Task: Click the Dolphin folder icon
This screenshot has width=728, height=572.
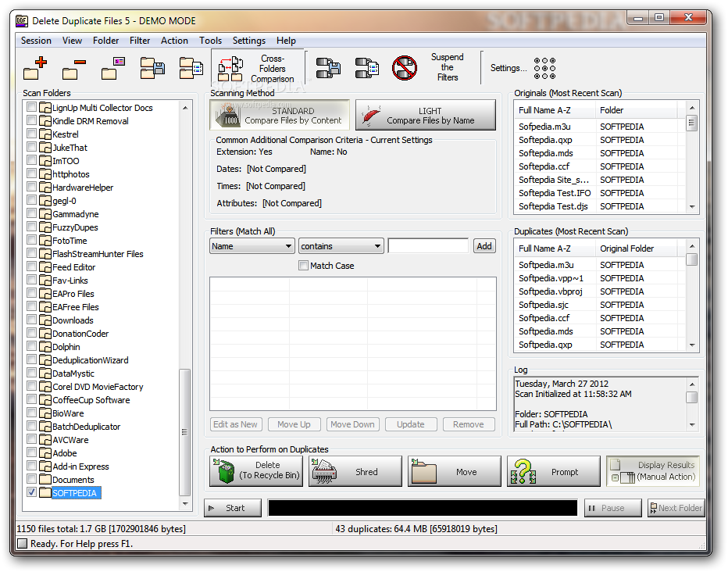Action: 45,346
